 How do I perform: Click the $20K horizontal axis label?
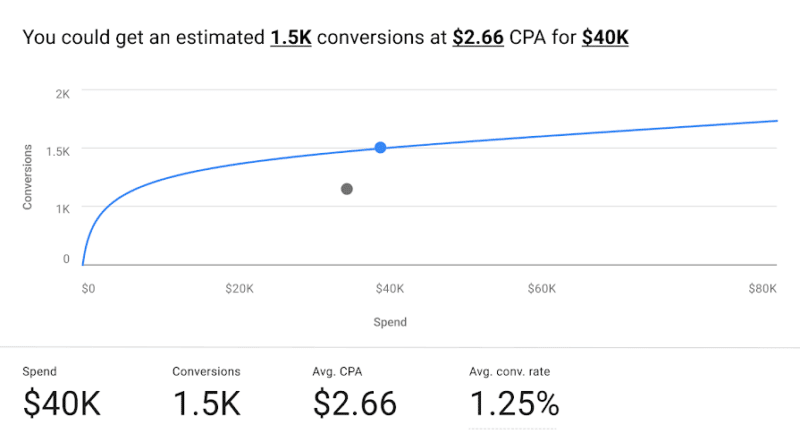click(239, 289)
